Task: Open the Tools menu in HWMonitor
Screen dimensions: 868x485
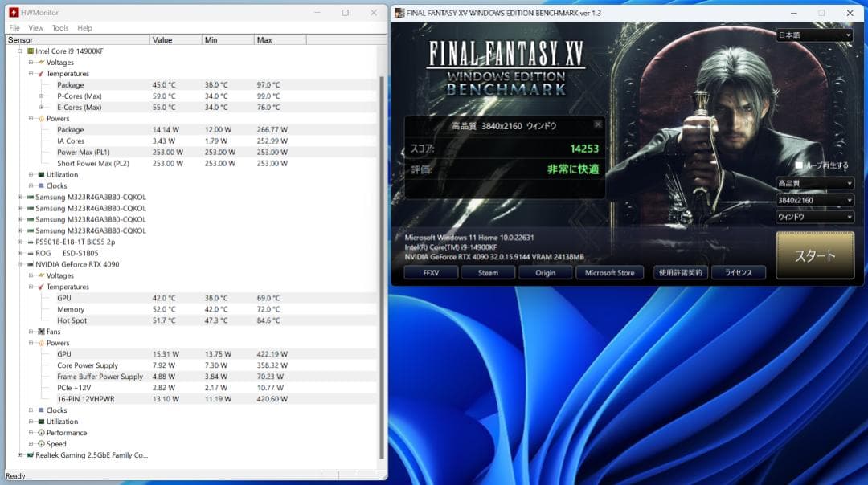Action: (59, 27)
